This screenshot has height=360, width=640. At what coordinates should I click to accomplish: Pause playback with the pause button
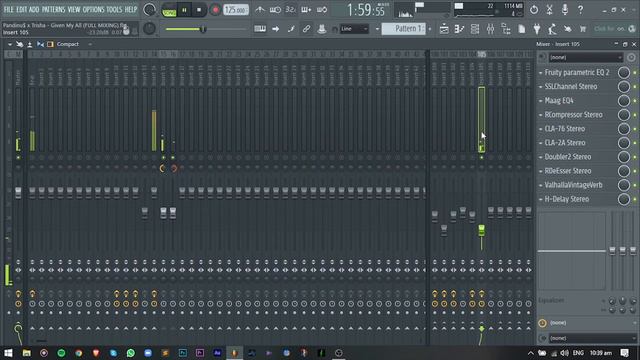184,10
